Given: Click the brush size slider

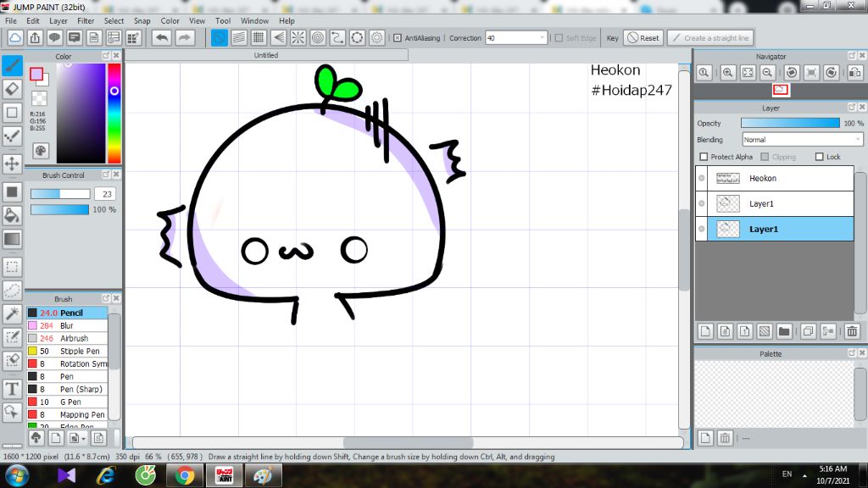Looking at the screenshot, I should tap(60, 194).
